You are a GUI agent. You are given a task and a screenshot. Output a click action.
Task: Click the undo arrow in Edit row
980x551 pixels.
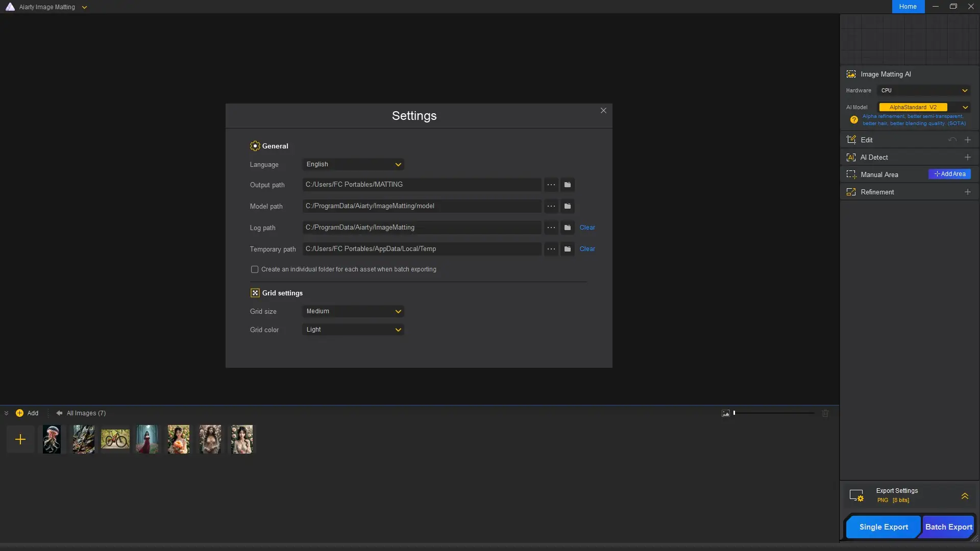[952, 140]
